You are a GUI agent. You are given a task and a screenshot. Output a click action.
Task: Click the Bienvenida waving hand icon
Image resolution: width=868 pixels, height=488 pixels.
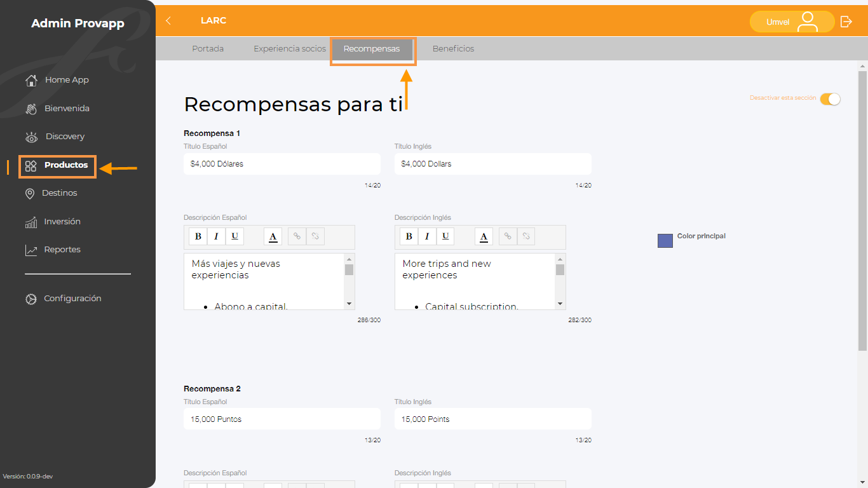coord(31,109)
